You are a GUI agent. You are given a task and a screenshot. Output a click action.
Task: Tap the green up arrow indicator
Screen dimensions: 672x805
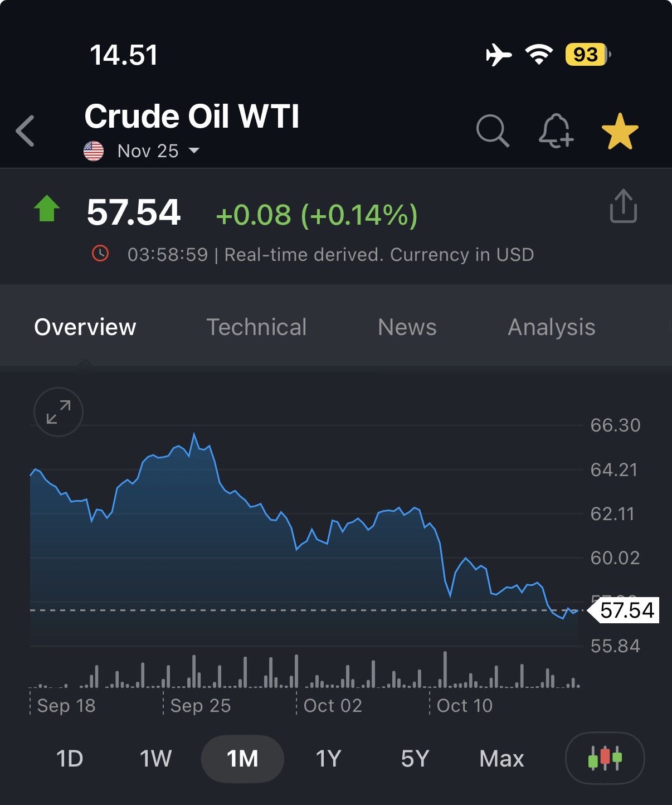47,209
